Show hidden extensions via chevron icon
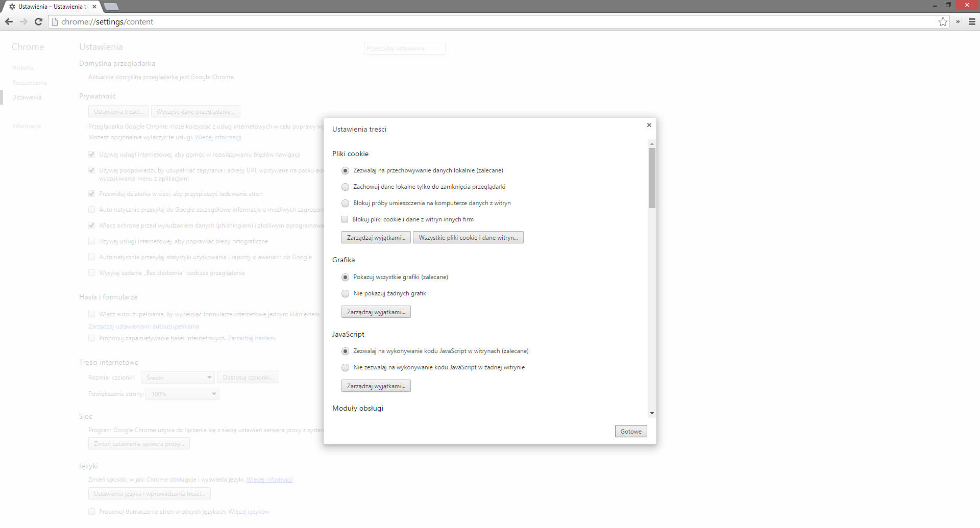Screen dimensions: 980x528 (x=958, y=22)
